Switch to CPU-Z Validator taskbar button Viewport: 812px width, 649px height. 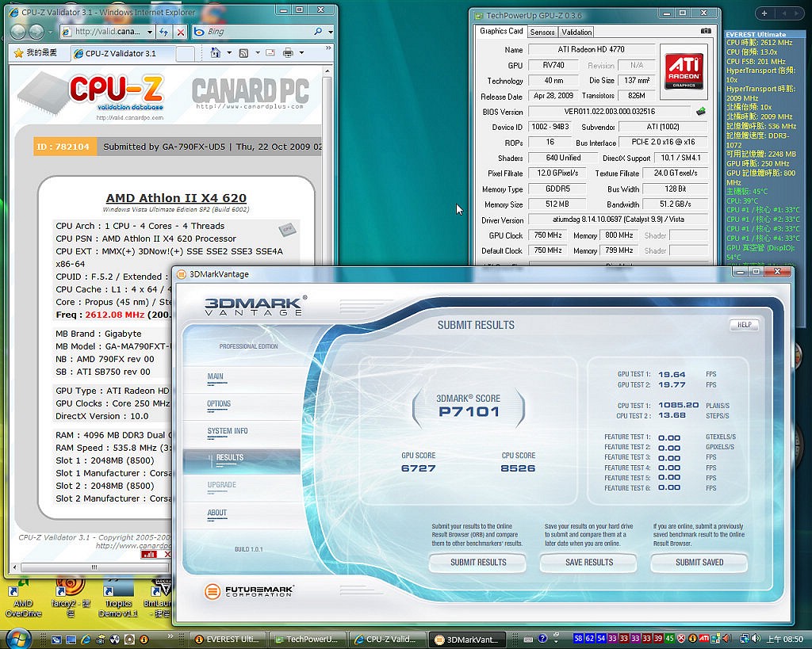[x=386, y=639]
